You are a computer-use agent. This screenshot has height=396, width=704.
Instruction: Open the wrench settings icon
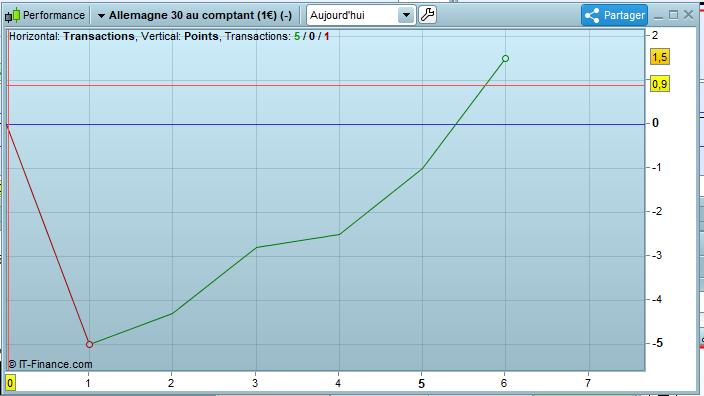tap(427, 15)
